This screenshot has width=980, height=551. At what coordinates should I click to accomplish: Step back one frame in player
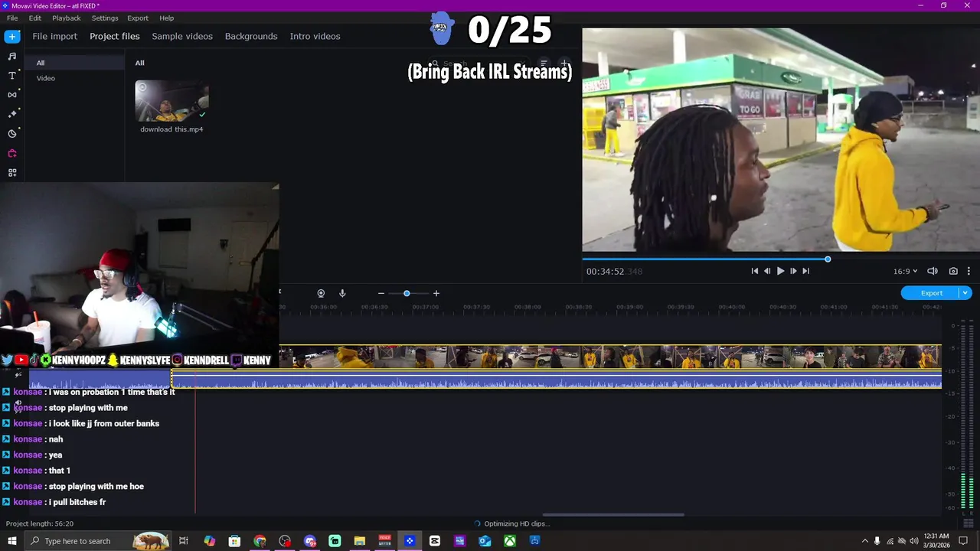pyautogui.click(x=767, y=271)
